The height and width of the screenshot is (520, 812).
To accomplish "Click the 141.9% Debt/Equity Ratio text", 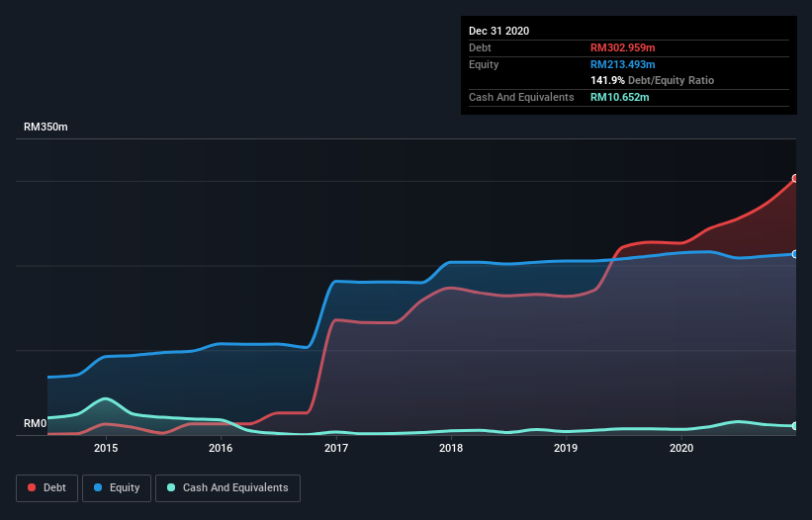I will point(652,80).
